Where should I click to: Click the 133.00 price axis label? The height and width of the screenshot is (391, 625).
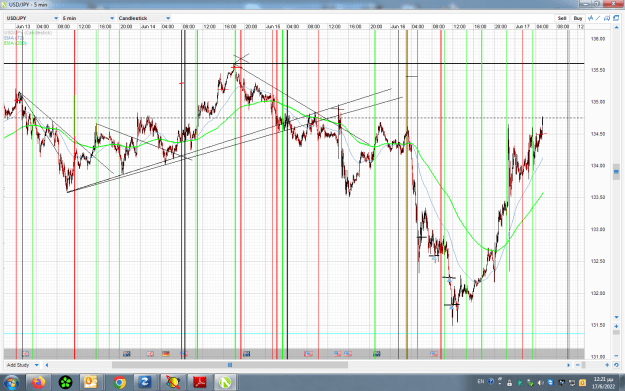click(x=597, y=230)
